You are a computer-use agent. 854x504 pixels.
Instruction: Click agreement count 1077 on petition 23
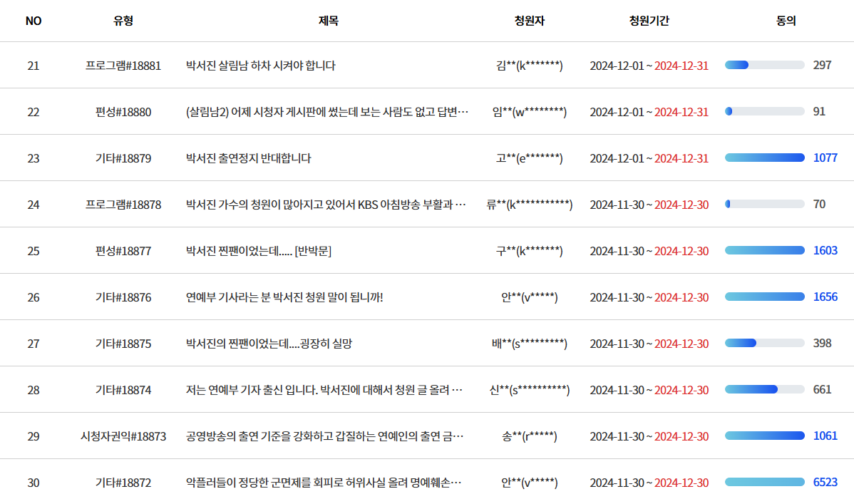click(x=830, y=158)
